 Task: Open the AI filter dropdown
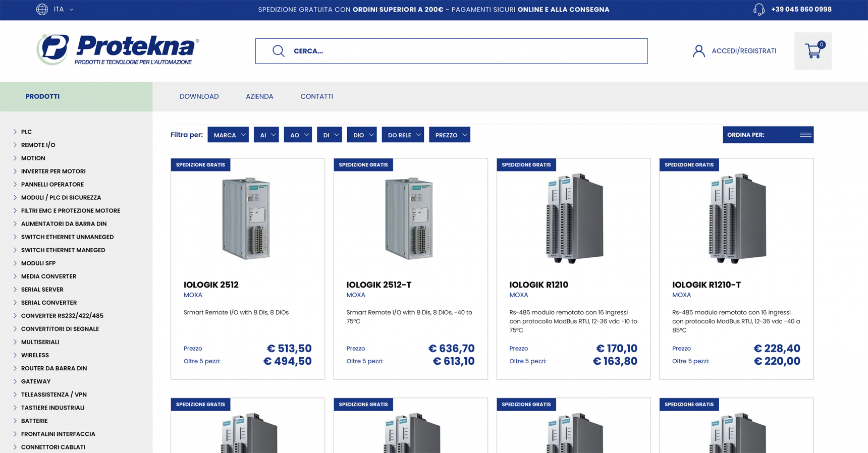click(266, 135)
